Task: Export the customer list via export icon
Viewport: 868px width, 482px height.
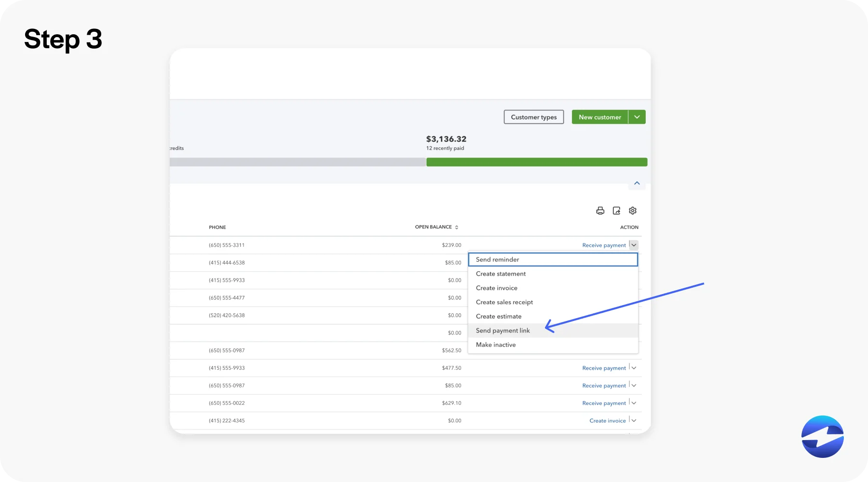Action: pos(616,211)
